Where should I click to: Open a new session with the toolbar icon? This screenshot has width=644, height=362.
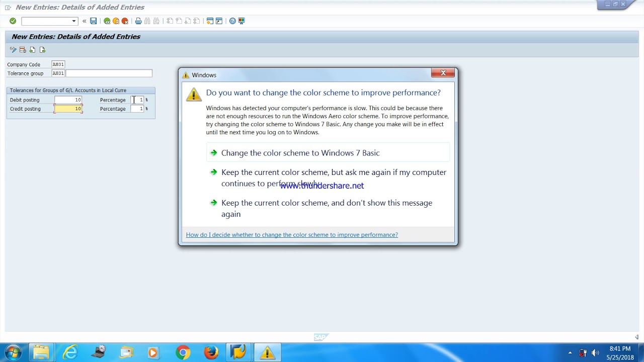pos(210,21)
